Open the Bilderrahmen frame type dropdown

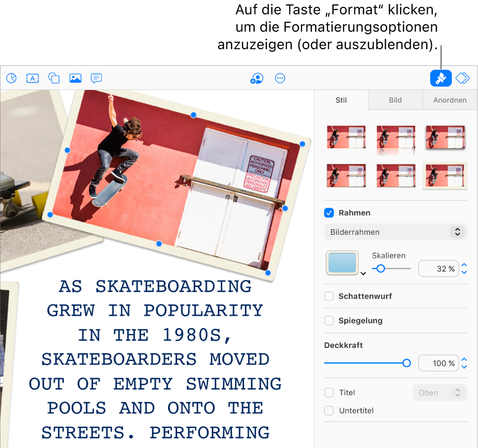pyautogui.click(x=395, y=232)
